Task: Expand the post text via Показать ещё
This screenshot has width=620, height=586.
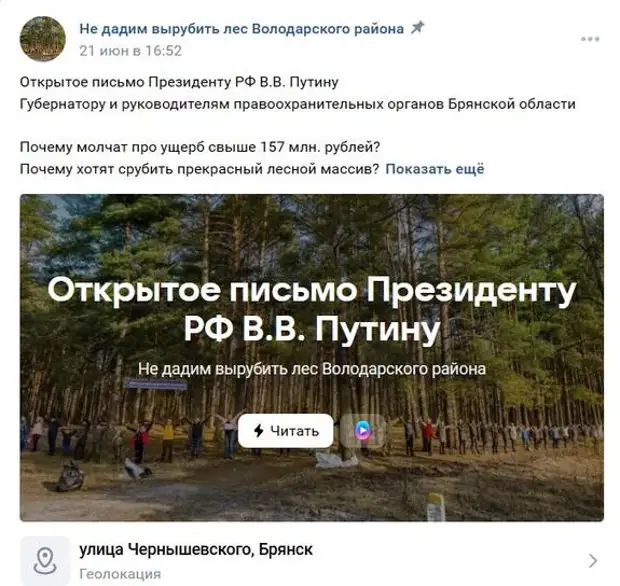Action: coord(435,169)
